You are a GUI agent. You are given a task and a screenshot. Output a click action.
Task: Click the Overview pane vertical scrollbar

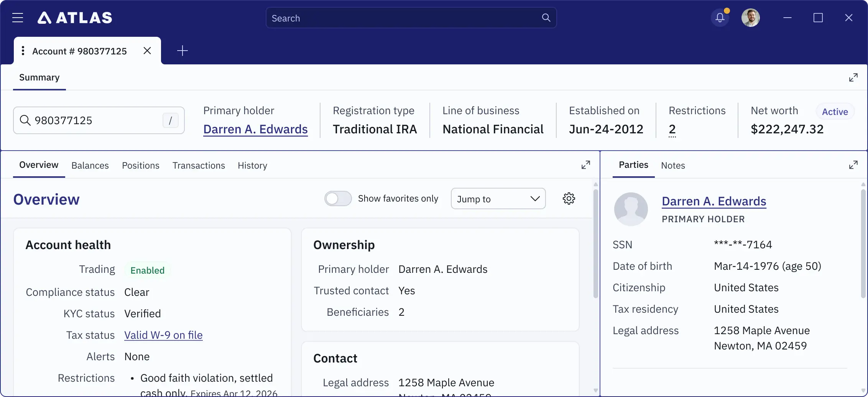click(x=595, y=243)
